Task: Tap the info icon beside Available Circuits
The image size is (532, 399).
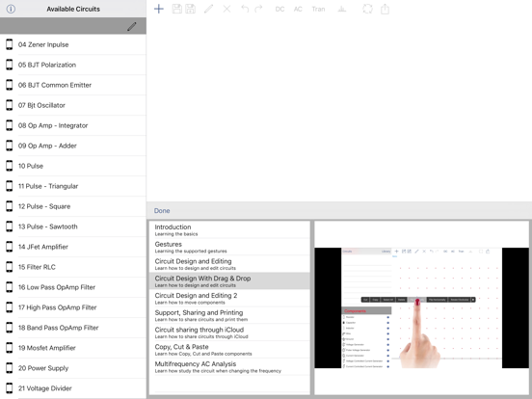Action: pyautogui.click(x=11, y=9)
